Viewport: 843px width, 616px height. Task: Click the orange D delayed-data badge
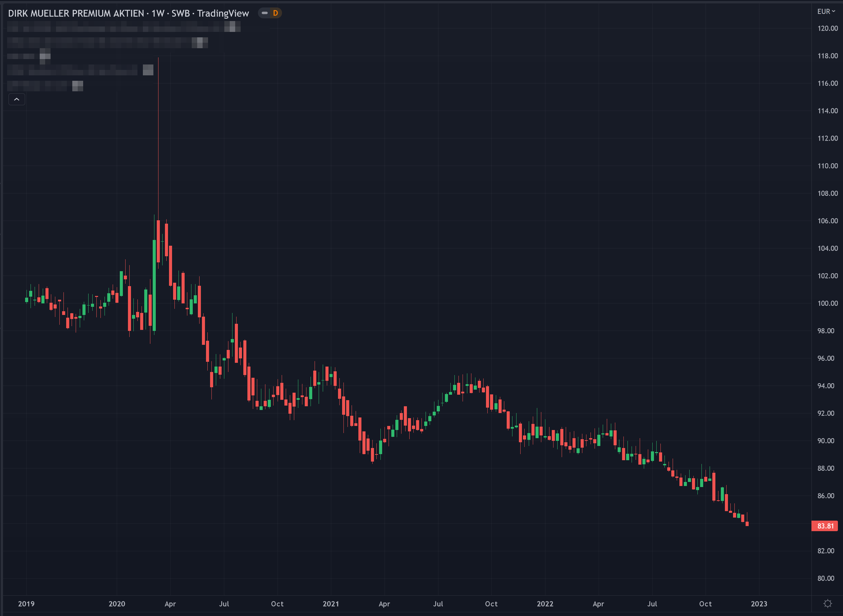click(x=275, y=13)
